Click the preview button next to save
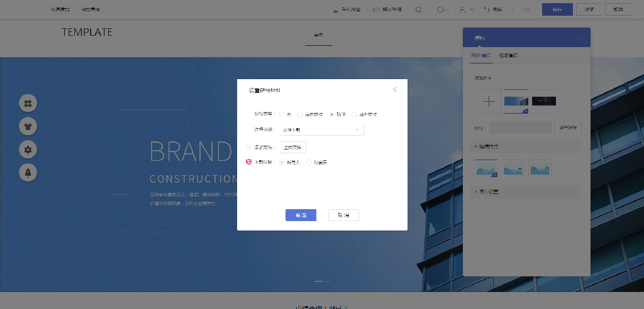 589,9
